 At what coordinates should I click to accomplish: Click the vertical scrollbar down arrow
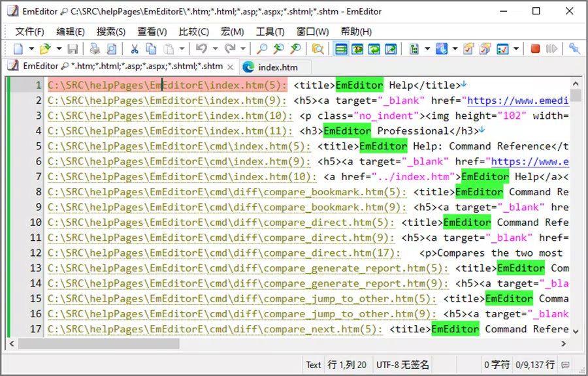[x=575, y=332]
